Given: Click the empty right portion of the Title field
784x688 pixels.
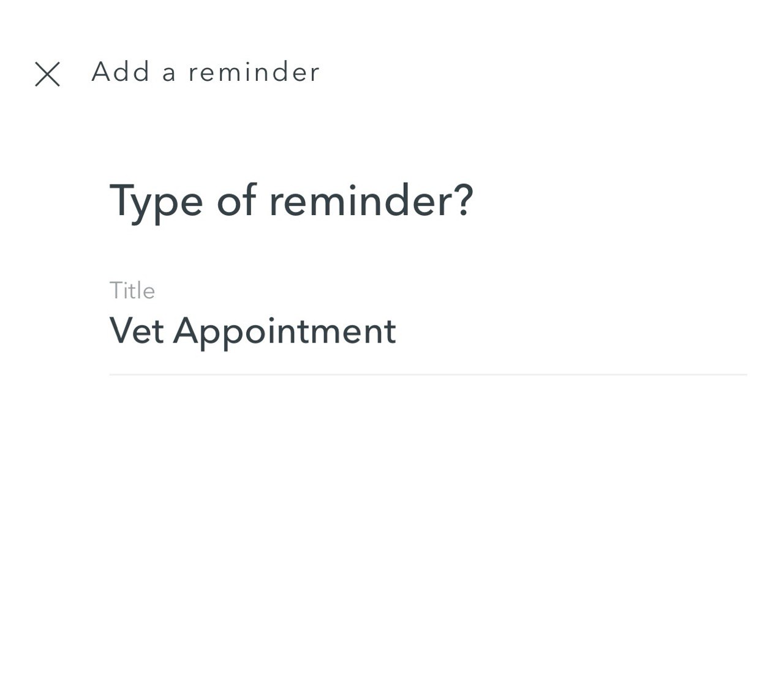Looking at the screenshot, I should (x=582, y=331).
